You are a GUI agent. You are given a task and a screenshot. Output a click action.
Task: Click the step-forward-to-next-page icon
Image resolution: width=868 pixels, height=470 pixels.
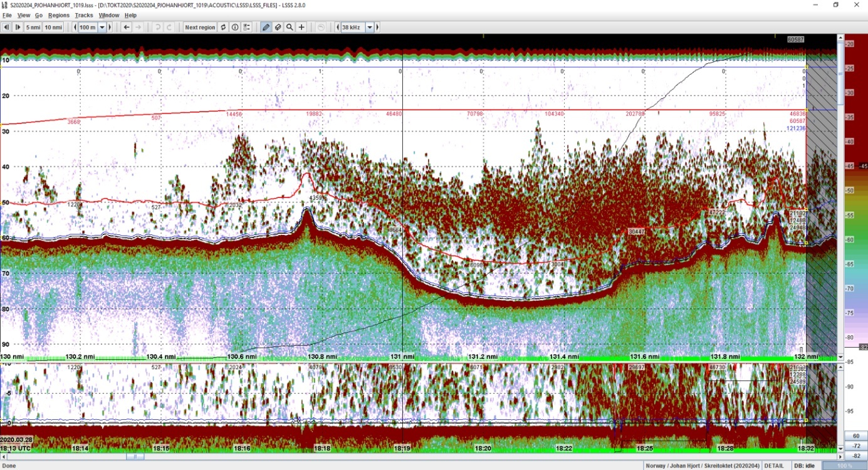click(18, 28)
